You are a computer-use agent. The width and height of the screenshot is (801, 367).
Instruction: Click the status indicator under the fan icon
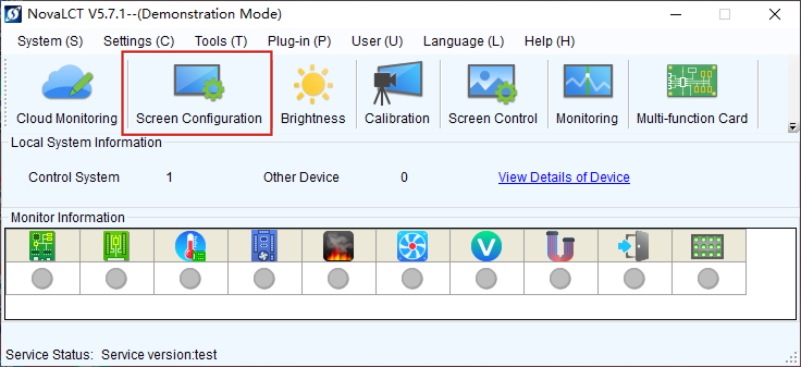pyautogui.click(x=412, y=279)
